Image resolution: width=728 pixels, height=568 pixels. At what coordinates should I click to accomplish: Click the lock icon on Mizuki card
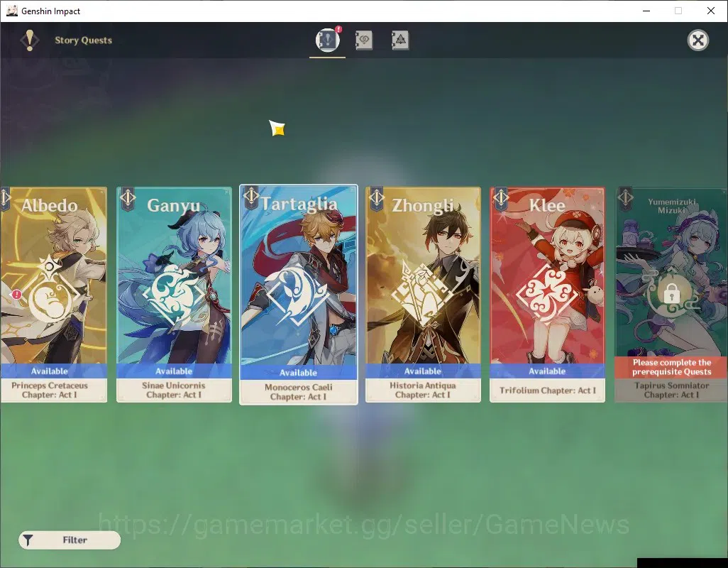click(x=671, y=294)
